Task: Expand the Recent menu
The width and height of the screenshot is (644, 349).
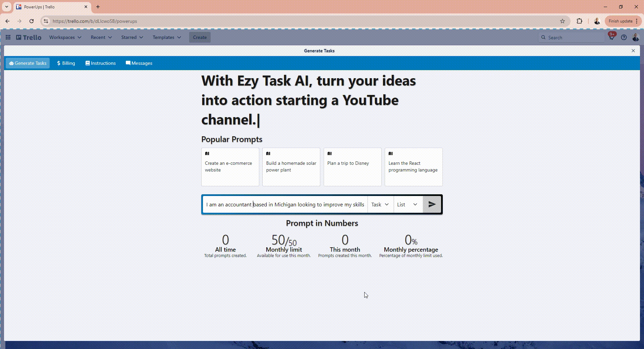Action: (x=101, y=37)
